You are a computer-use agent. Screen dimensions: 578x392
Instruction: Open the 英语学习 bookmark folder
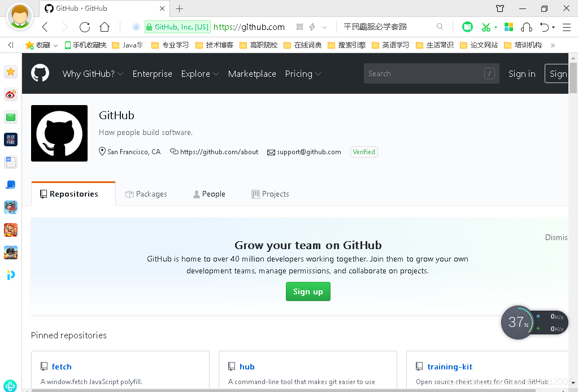point(391,45)
